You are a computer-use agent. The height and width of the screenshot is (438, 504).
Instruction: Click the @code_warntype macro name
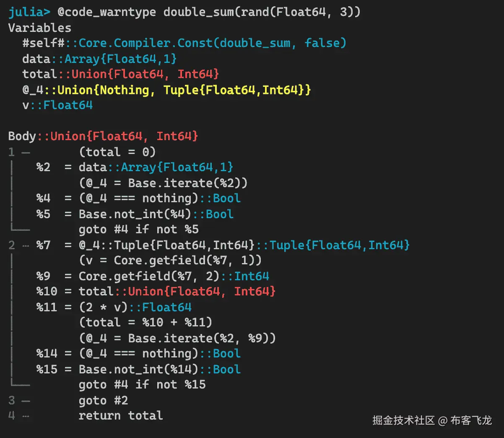pyautogui.click(x=107, y=12)
